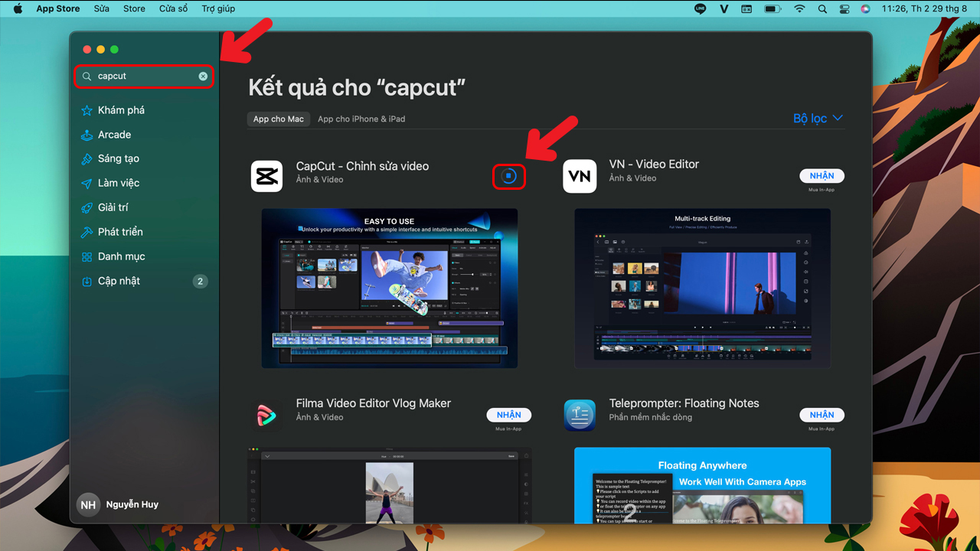Switch to App cho Mac tab

click(279, 119)
